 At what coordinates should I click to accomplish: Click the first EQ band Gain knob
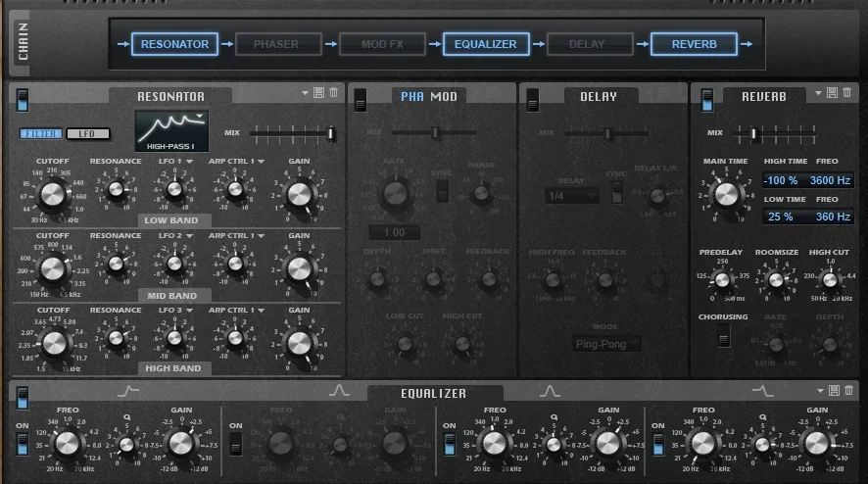click(x=181, y=444)
